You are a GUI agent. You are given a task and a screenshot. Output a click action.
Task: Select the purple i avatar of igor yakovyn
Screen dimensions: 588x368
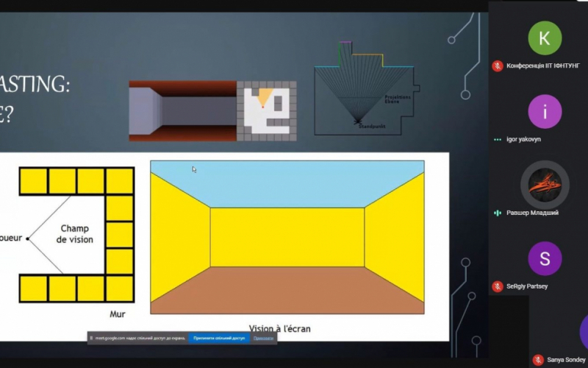click(545, 112)
